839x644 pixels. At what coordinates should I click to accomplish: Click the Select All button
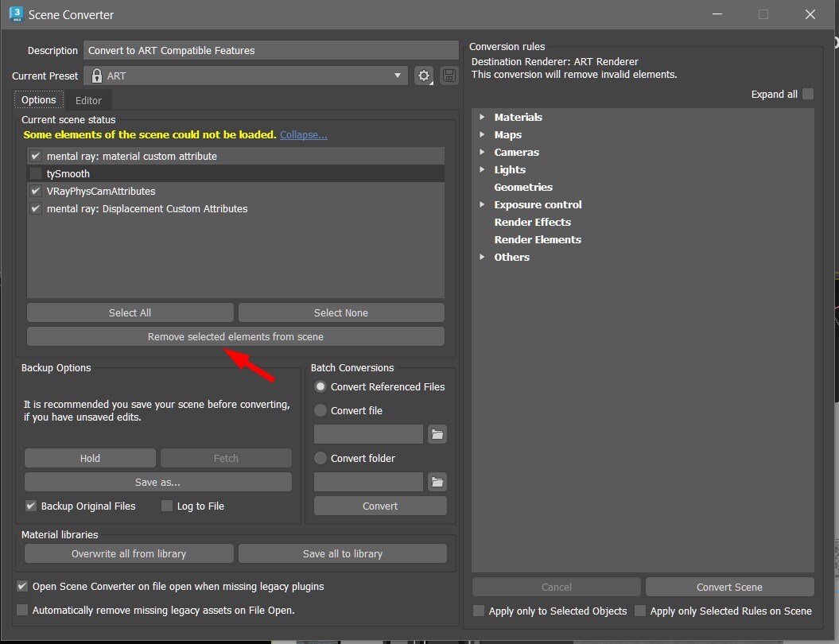pos(130,313)
